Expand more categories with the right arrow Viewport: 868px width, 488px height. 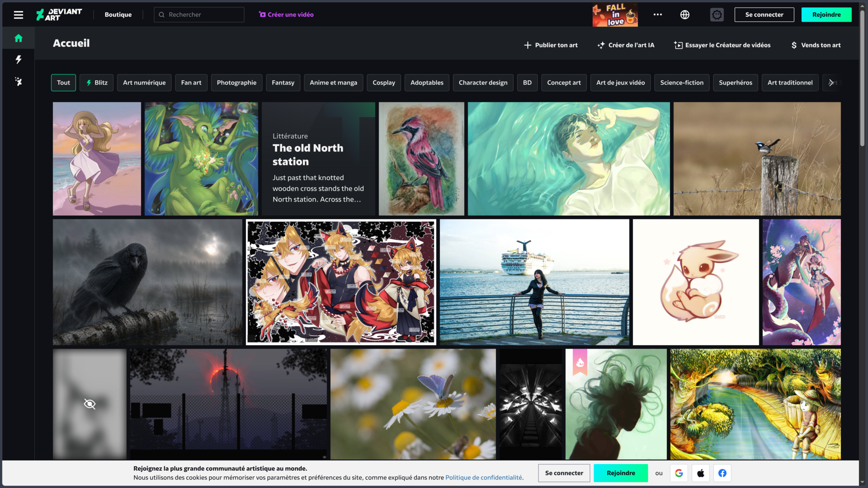(x=831, y=83)
